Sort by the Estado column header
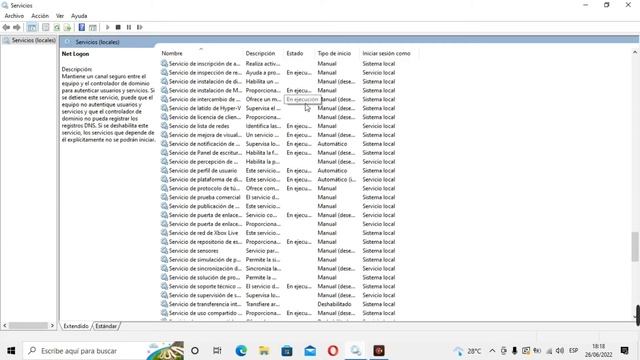Viewport: 640px width, 360px height. coord(295,53)
